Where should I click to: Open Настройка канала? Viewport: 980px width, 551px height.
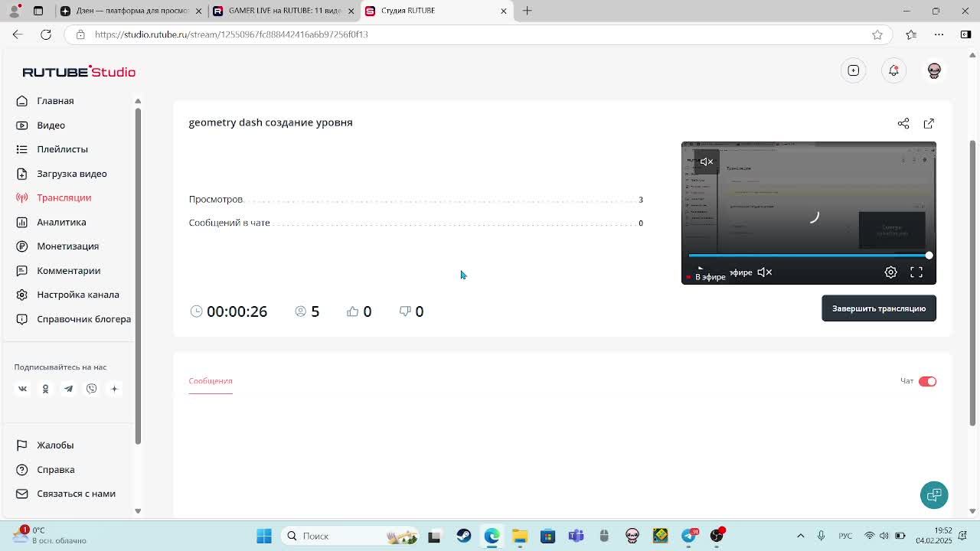tap(78, 295)
